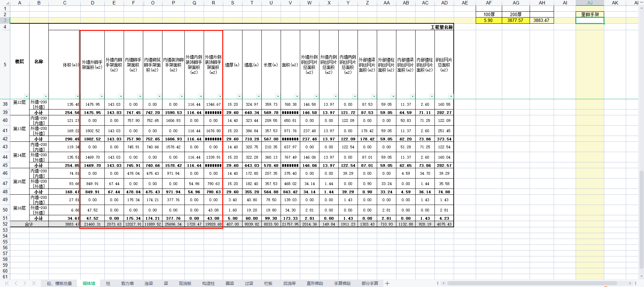Select the 第14层 floor cell

point(20,155)
